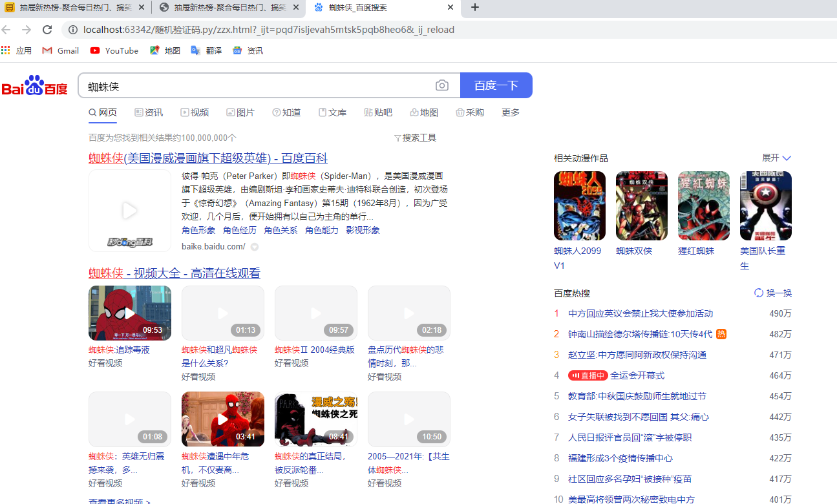Open the 更多 categories menu
Viewport: 837px width, 504px height.
coord(511,112)
